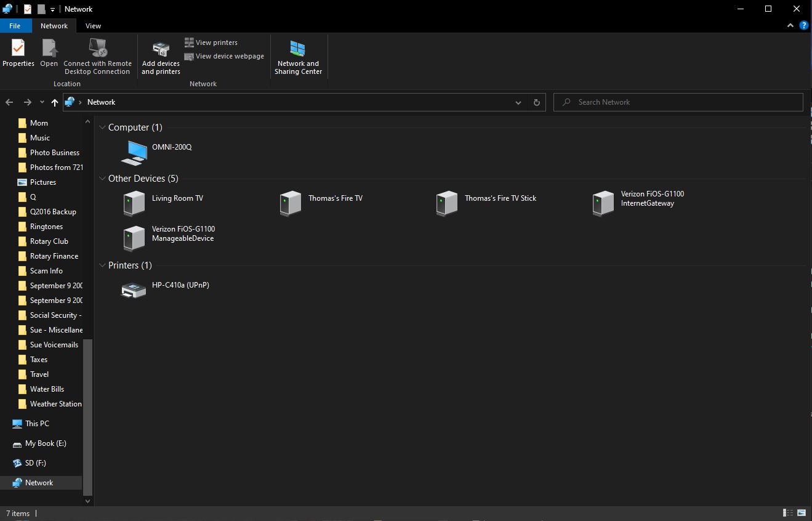Viewport: 812px width, 521px height.
Task: Go back with the Back arrow
Action: point(9,102)
